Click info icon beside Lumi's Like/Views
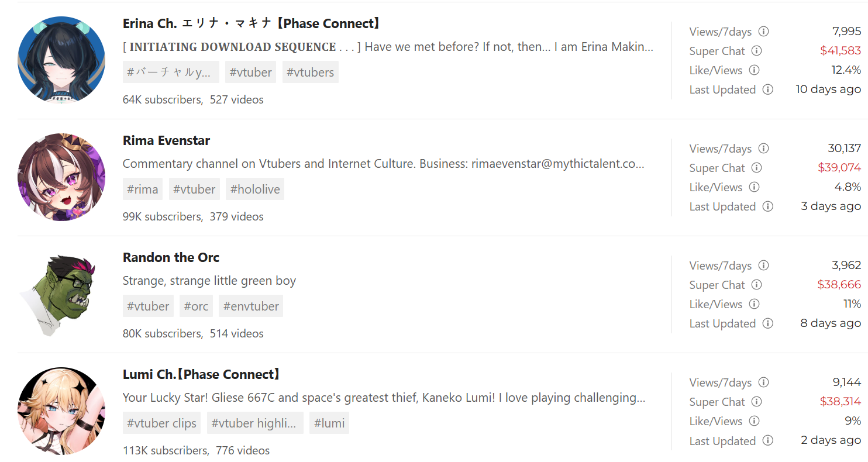Screen dimensions: 868x462 [755, 421]
